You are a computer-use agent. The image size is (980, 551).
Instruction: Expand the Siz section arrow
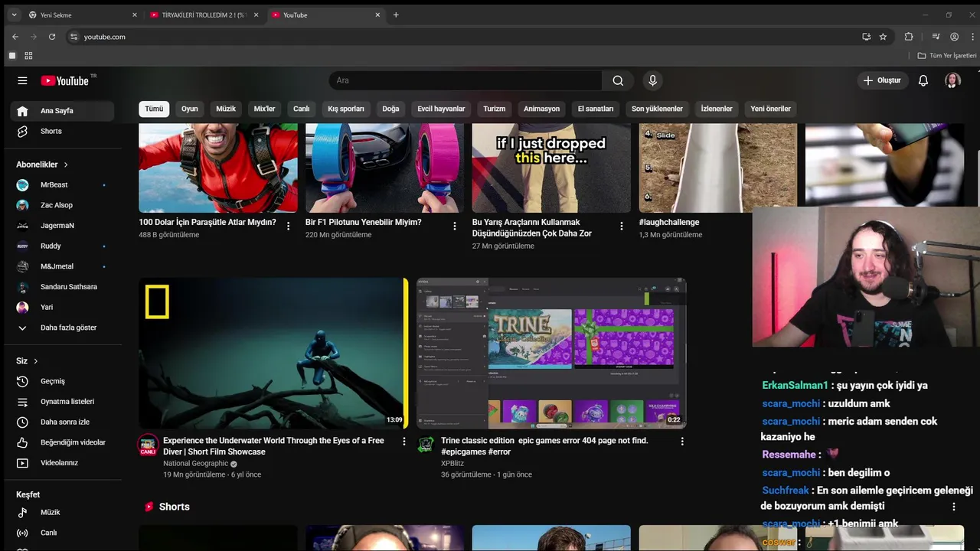[x=35, y=361]
